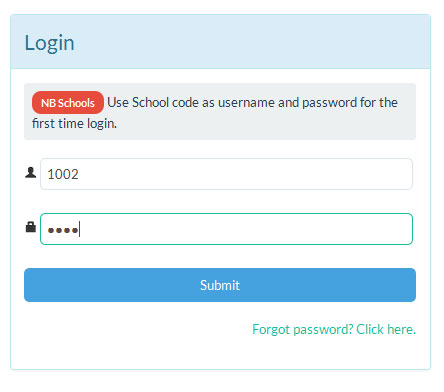Click the padlock icon beside password field

coord(31,227)
